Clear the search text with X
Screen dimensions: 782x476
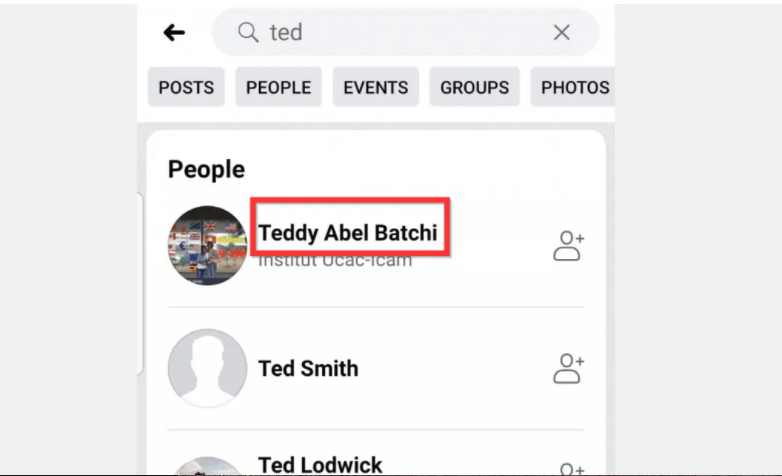(x=562, y=32)
